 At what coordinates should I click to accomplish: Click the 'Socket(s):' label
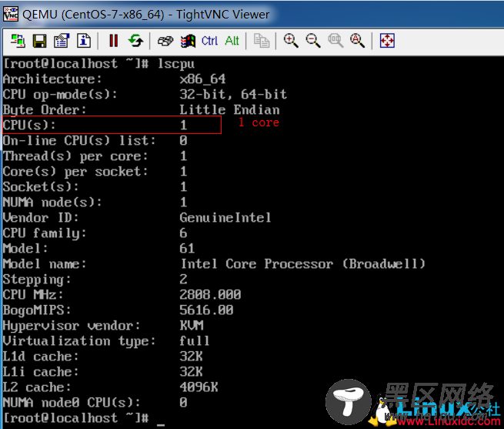(41, 186)
